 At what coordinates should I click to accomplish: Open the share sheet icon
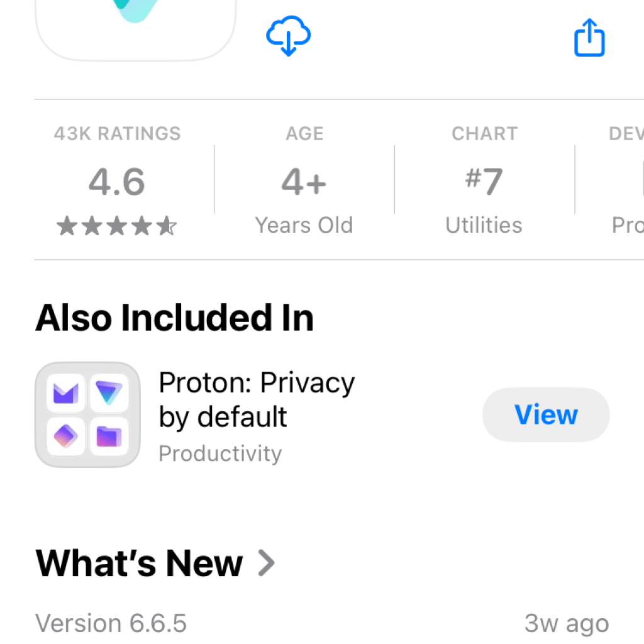tap(589, 38)
